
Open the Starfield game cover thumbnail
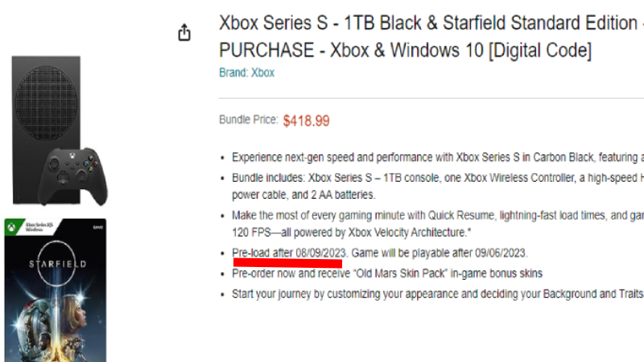[x=56, y=290]
